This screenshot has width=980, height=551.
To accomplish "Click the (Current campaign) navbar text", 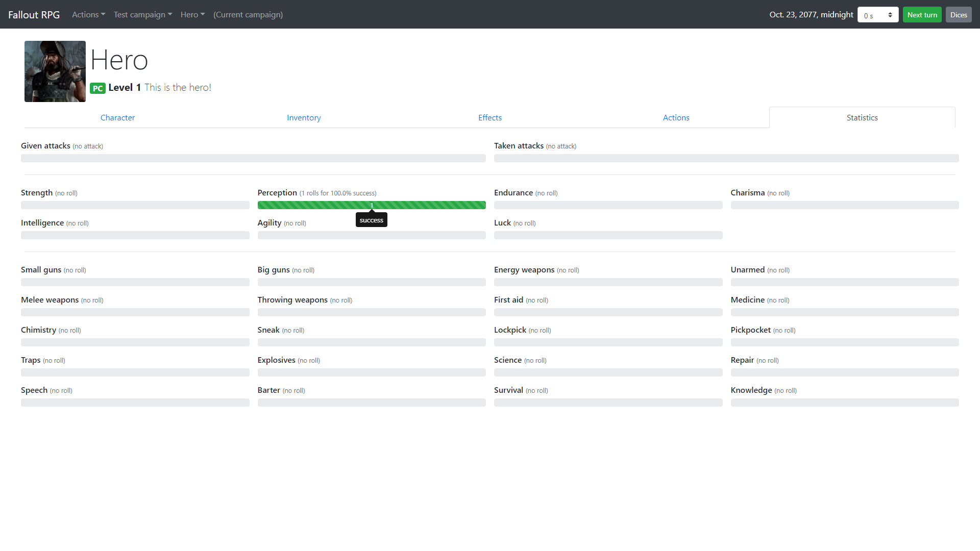I will point(248,15).
